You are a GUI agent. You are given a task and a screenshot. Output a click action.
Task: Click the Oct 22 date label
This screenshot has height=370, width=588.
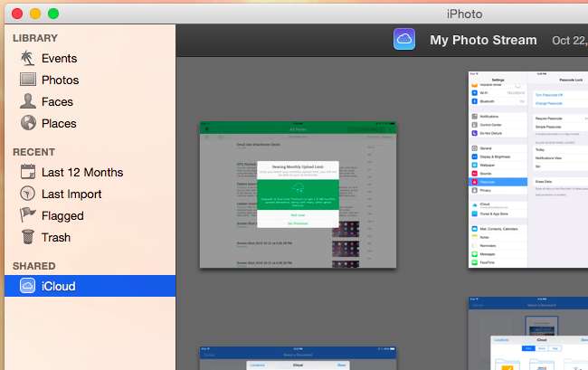click(x=569, y=41)
